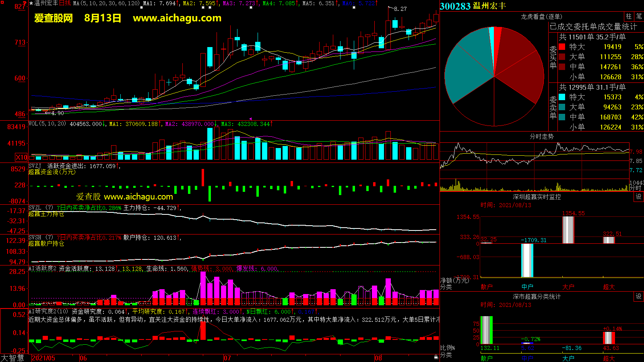Toggle the 日线 period label
The height and width of the screenshot is (362, 644).
(65, 3)
